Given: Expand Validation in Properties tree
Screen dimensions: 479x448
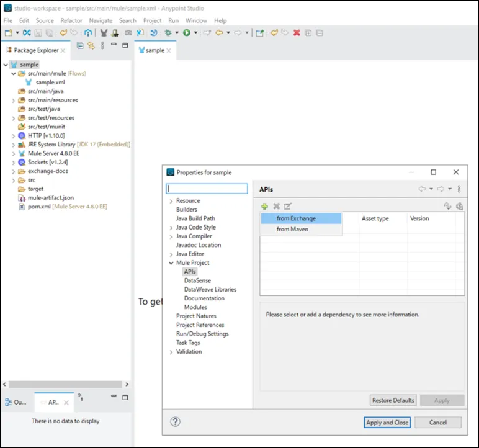Looking at the screenshot, I should [x=171, y=352].
